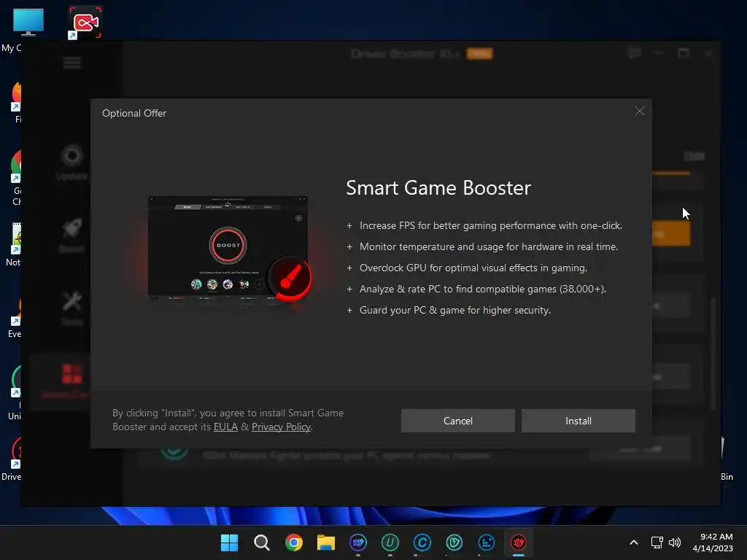
Task: Open the green shield taskbar icon
Action: point(454,542)
